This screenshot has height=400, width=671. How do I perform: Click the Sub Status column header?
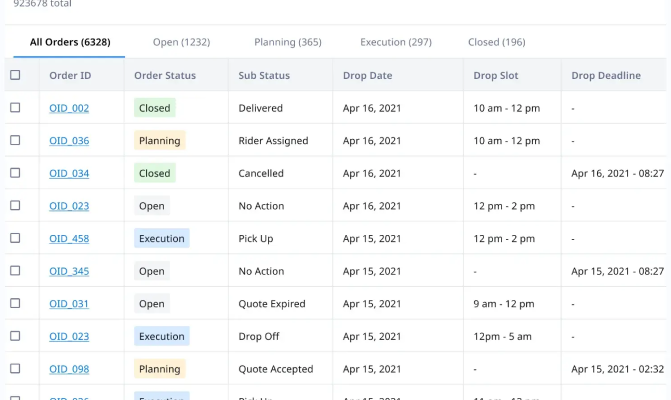click(264, 75)
